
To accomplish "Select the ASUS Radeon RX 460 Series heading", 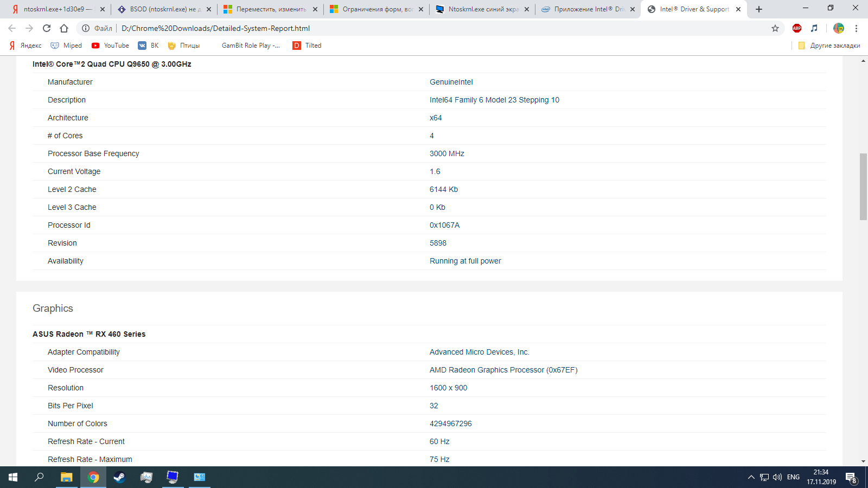I will [x=89, y=334].
